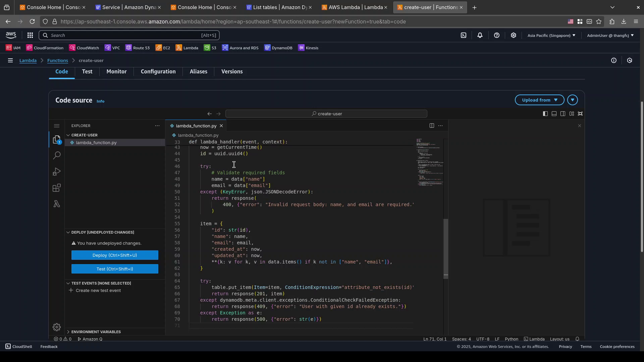
Task: Open the Lambda icon in the editor activity bar
Action: (x=57, y=204)
